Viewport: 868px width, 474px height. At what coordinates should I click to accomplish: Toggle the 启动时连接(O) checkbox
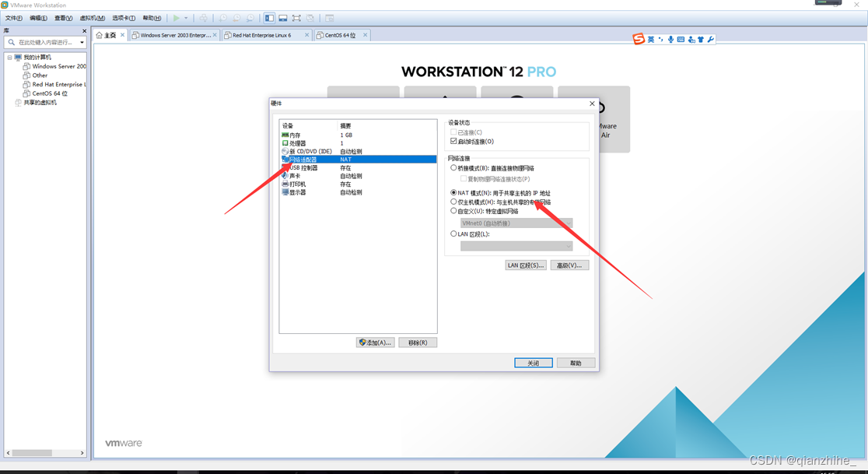[x=454, y=141]
